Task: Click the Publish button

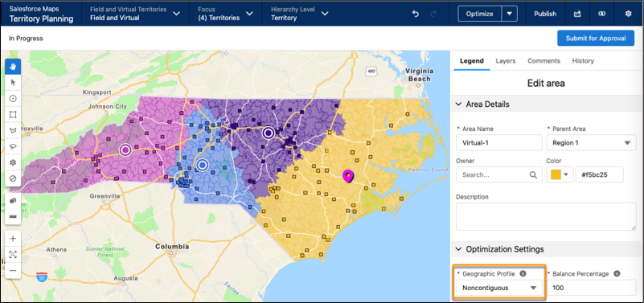Action: coord(545,14)
